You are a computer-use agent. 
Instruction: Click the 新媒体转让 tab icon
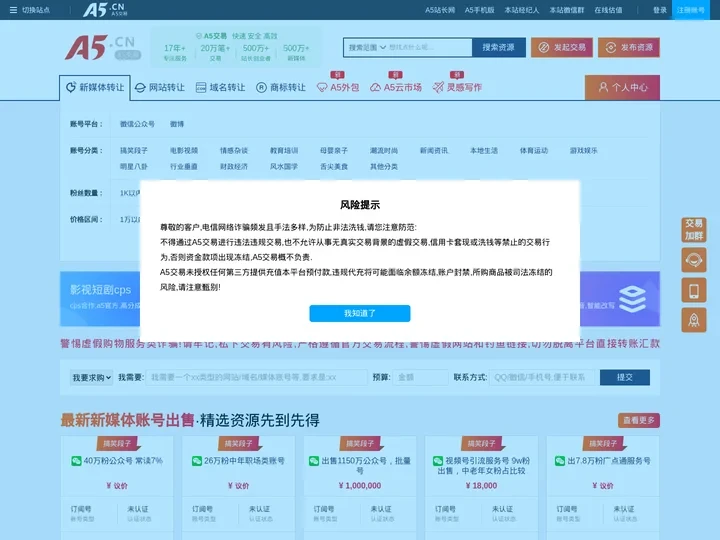(71, 87)
